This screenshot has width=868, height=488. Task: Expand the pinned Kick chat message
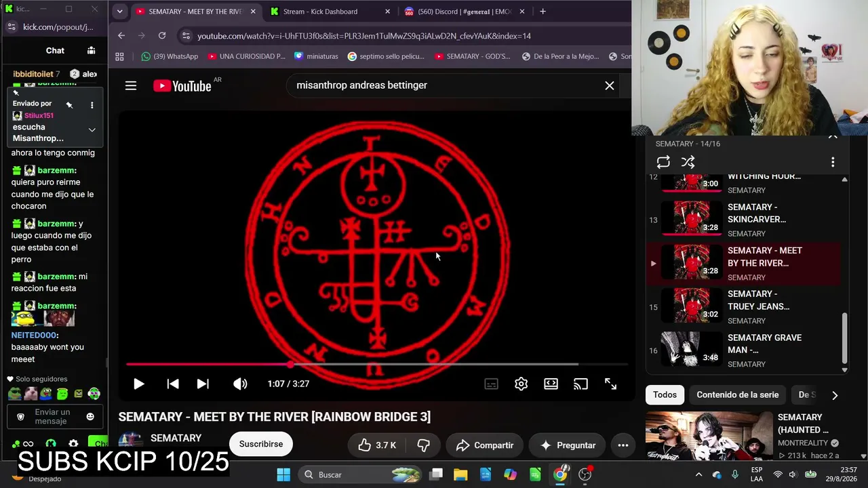pos(92,130)
